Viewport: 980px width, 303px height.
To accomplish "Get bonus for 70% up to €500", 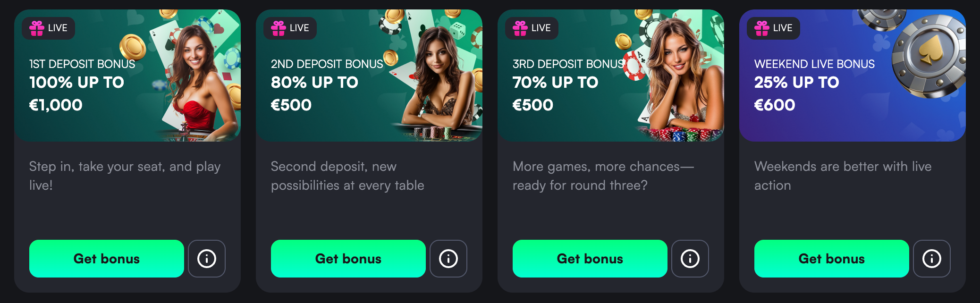I will (x=590, y=259).
